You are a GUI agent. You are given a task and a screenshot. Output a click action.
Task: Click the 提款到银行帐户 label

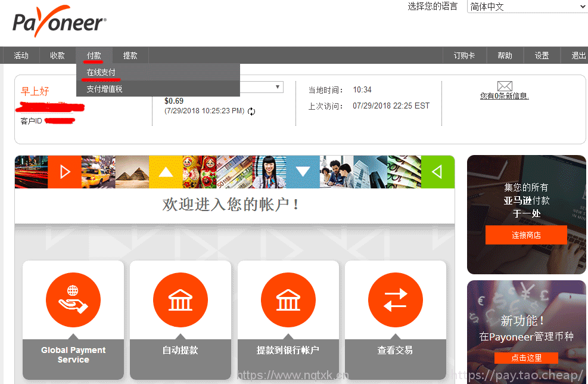coord(288,350)
